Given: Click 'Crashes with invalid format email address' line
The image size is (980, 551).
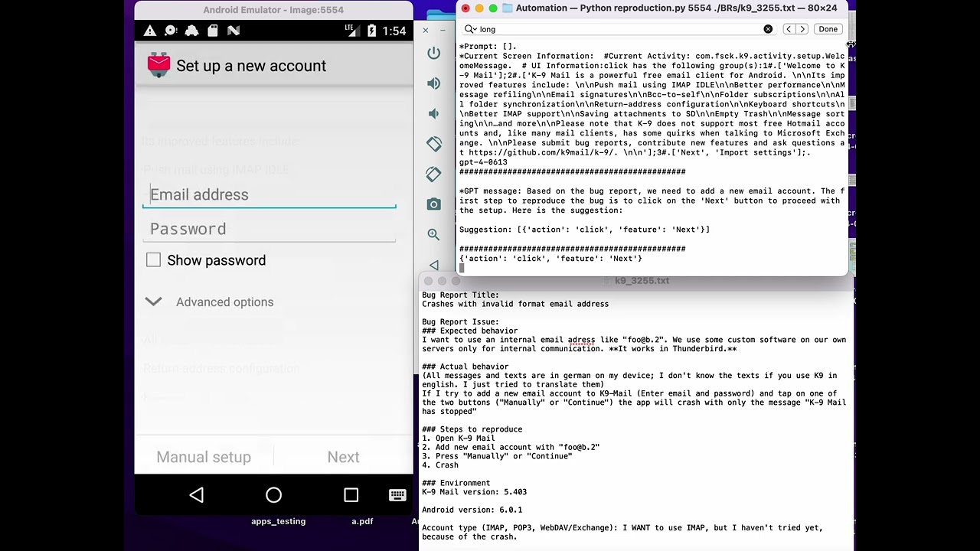Looking at the screenshot, I should click(515, 304).
